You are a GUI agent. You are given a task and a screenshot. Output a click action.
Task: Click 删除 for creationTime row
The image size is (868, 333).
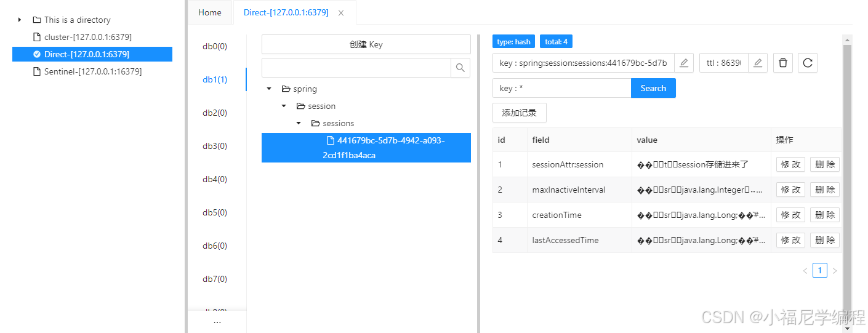pos(825,215)
